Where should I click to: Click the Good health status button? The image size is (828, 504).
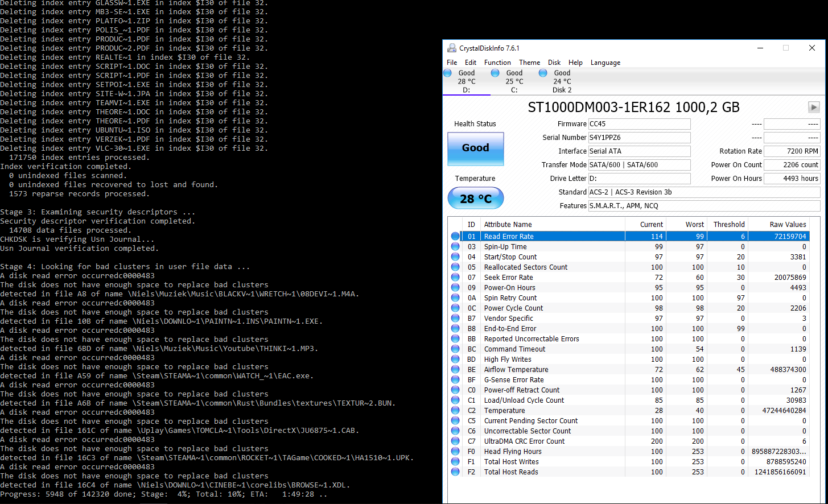(476, 148)
